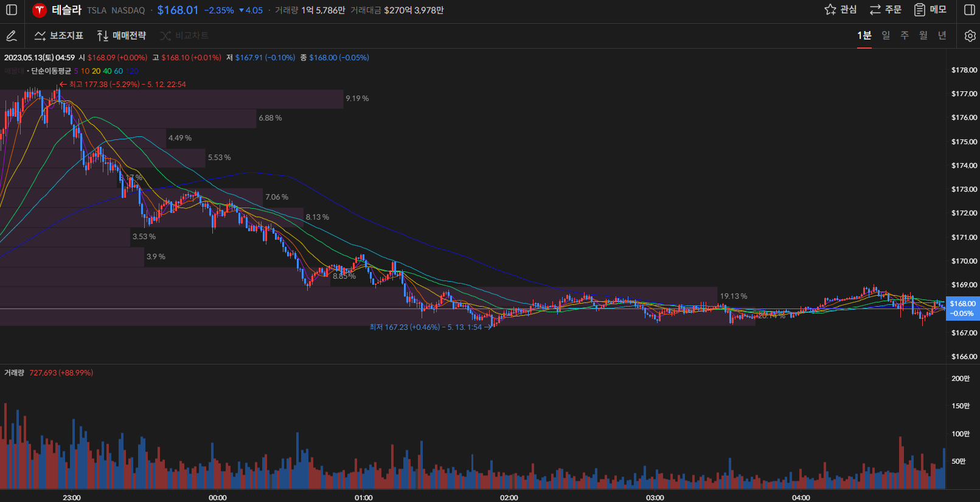Image resolution: width=980 pixels, height=502 pixels.
Task: Add Tesla to watchlist with 관심 star
Action: point(840,10)
